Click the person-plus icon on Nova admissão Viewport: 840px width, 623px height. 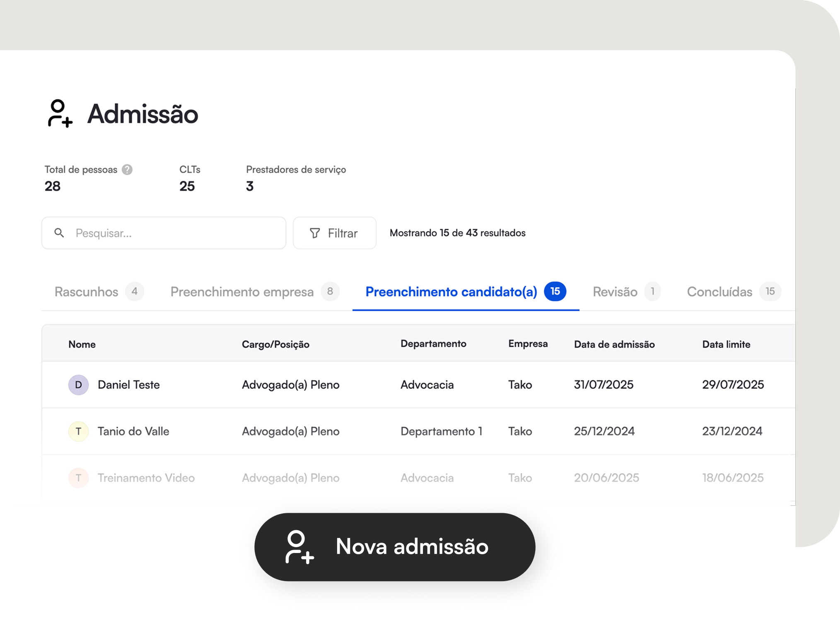coord(299,547)
